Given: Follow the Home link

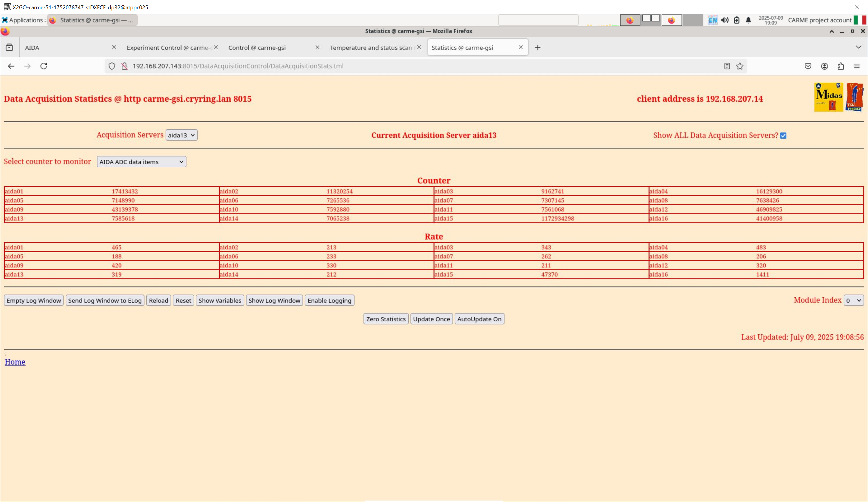Looking at the screenshot, I should (15, 362).
